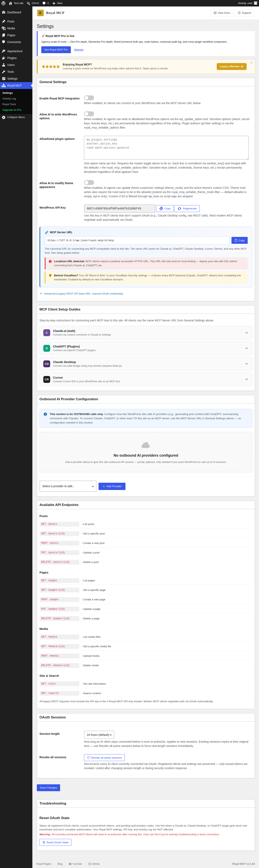
Task: Click the ChatGPT green O icon
Action: coord(47,348)
